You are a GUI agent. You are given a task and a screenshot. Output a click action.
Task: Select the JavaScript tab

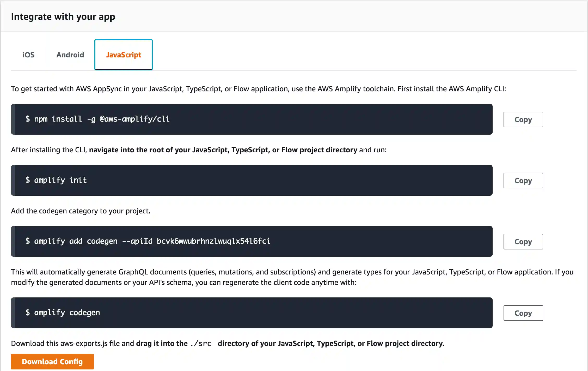(x=123, y=55)
